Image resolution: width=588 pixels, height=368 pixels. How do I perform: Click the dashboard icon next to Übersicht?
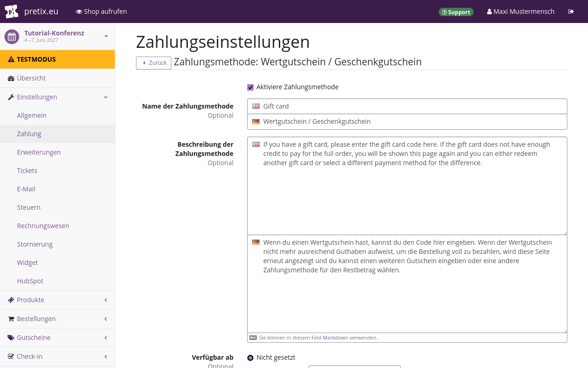[x=11, y=78]
